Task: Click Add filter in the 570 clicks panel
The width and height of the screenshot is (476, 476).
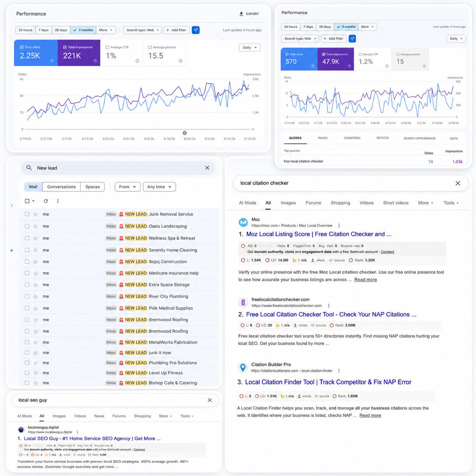Action: coord(333,38)
